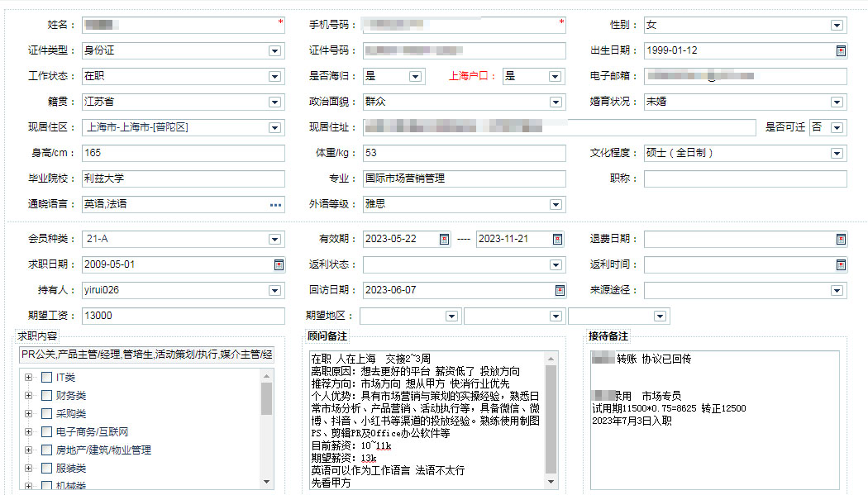Click the 电子邮箱 input field
This screenshot has width=868, height=495.
(745, 76)
